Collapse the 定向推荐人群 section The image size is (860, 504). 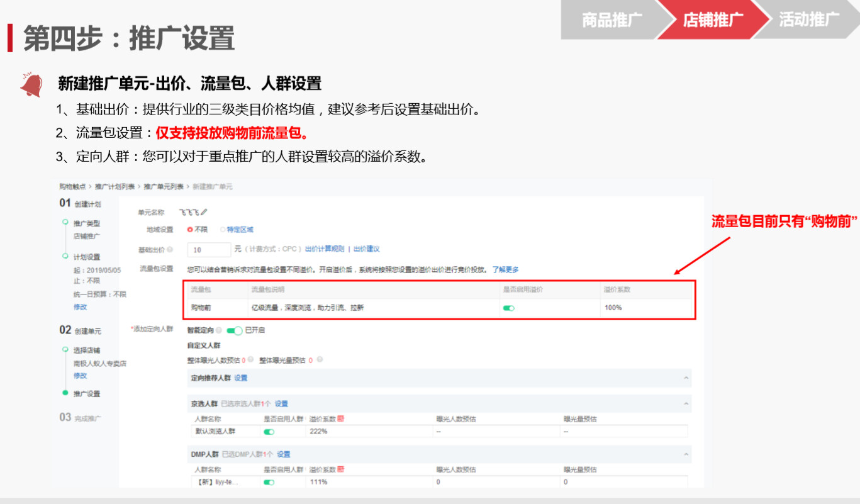(x=686, y=378)
